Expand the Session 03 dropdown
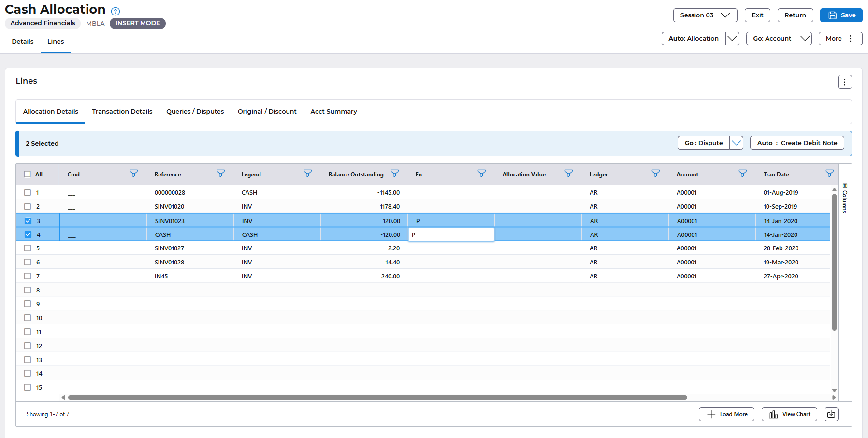 [705, 15]
